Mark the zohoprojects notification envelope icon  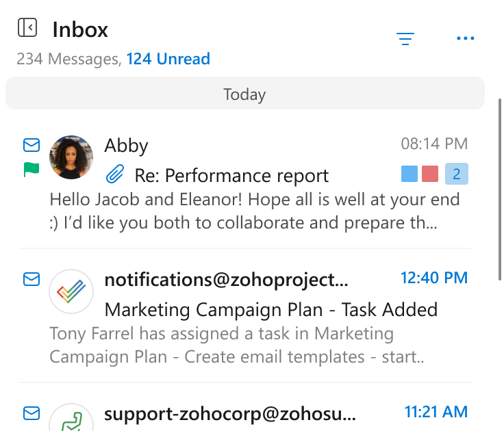(32, 279)
